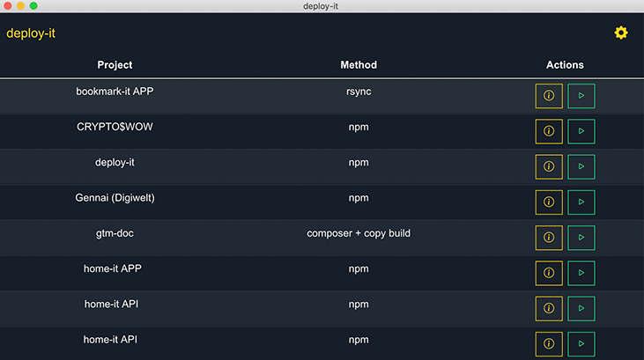Show info for bookmark-it APP
This screenshot has height=360, width=644.
pos(549,96)
